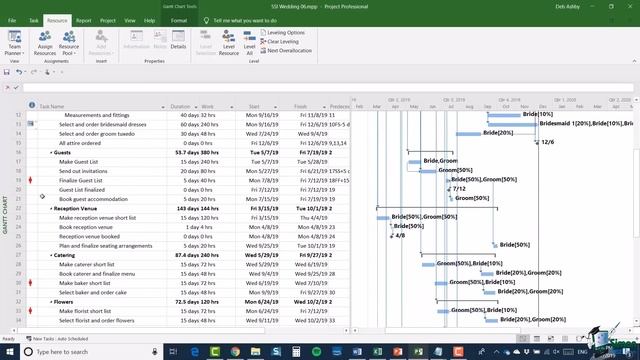Select the Book reception venue task name

click(86, 227)
